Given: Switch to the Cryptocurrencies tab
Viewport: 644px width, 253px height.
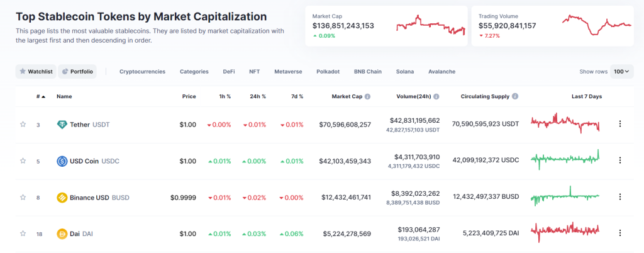Looking at the screenshot, I should click(x=143, y=72).
